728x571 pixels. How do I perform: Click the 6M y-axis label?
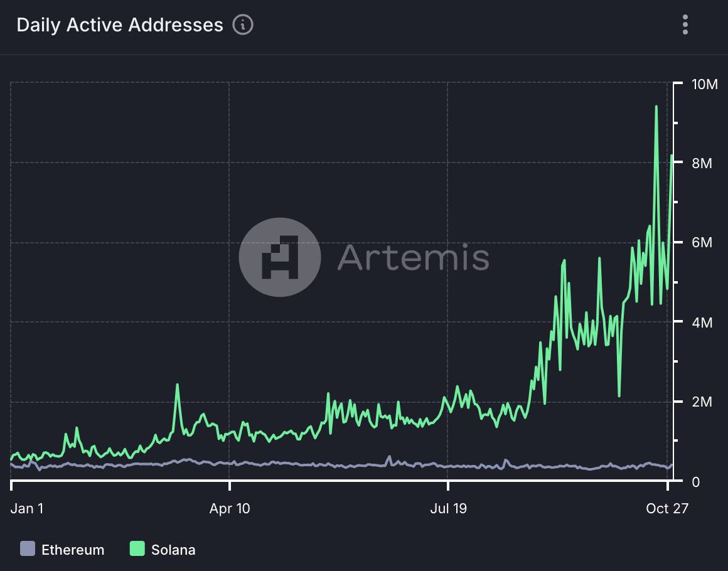702,242
